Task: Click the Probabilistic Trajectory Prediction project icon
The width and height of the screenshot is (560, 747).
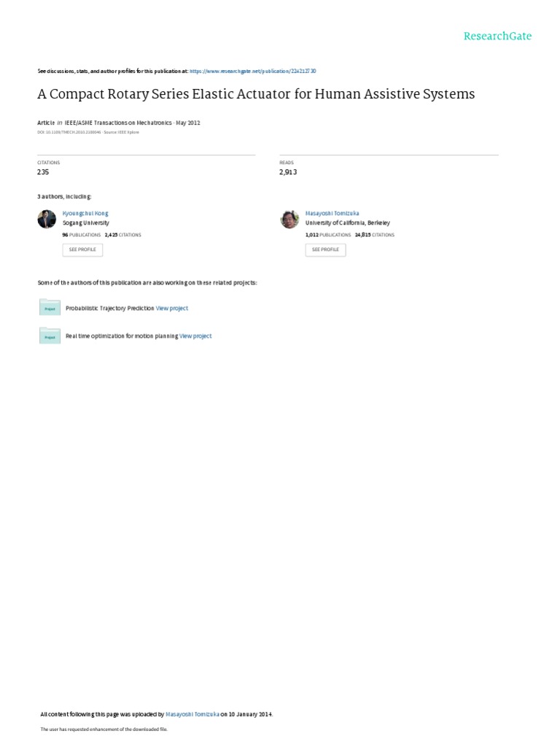Action: click(50, 308)
